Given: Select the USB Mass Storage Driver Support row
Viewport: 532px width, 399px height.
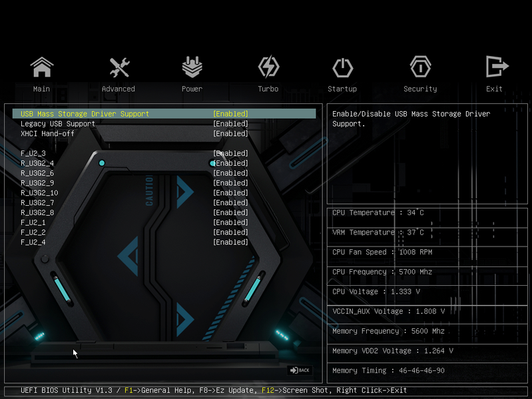Looking at the screenshot, I should 164,114.
